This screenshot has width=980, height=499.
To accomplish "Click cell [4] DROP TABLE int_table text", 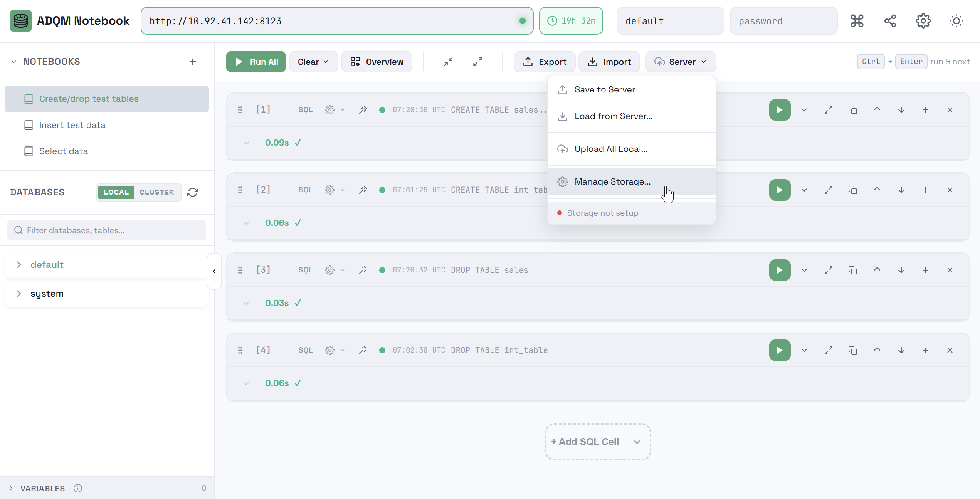I will (x=499, y=350).
